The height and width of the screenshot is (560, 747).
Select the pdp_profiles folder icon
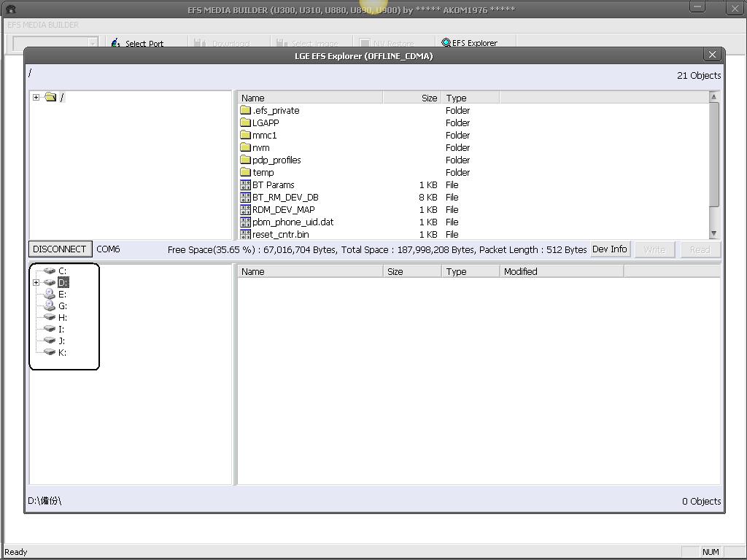[245, 160]
